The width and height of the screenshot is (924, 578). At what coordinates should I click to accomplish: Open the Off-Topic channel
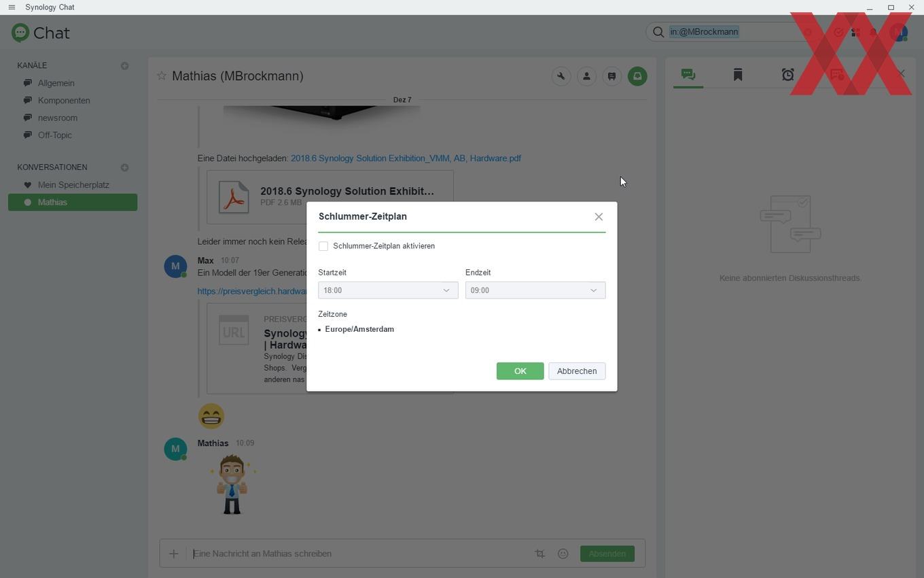(x=55, y=135)
